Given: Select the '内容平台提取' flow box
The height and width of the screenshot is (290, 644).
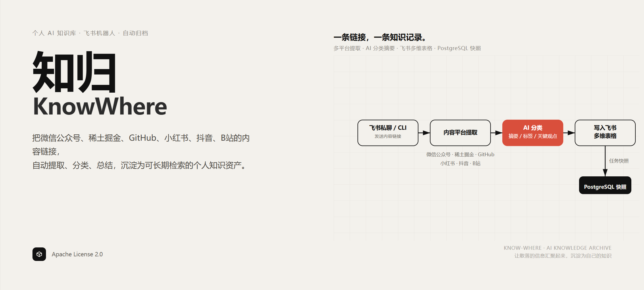Looking at the screenshot, I should (460, 133).
